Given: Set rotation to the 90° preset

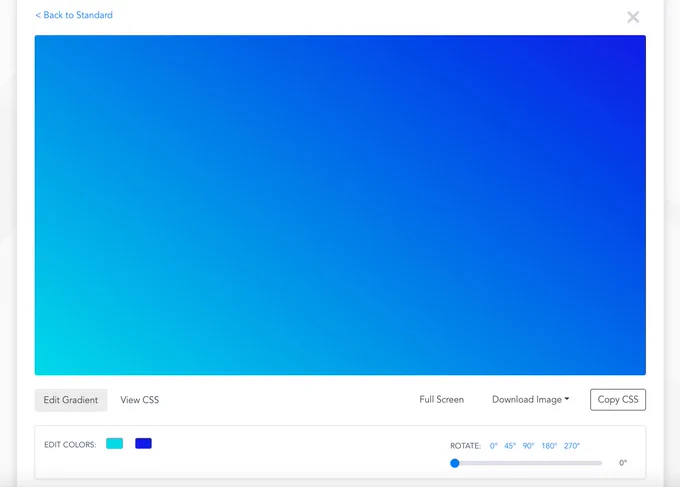Looking at the screenshot, I should [528, 446].
